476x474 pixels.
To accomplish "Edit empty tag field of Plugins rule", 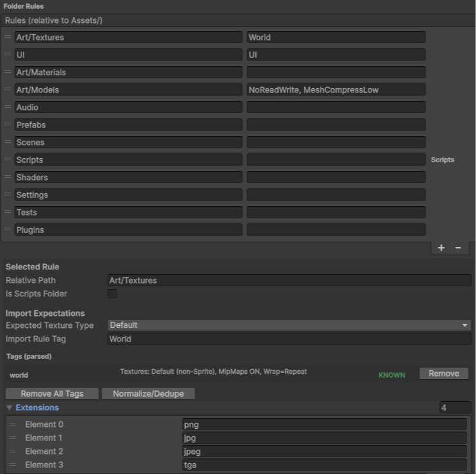I will point(336,230).
